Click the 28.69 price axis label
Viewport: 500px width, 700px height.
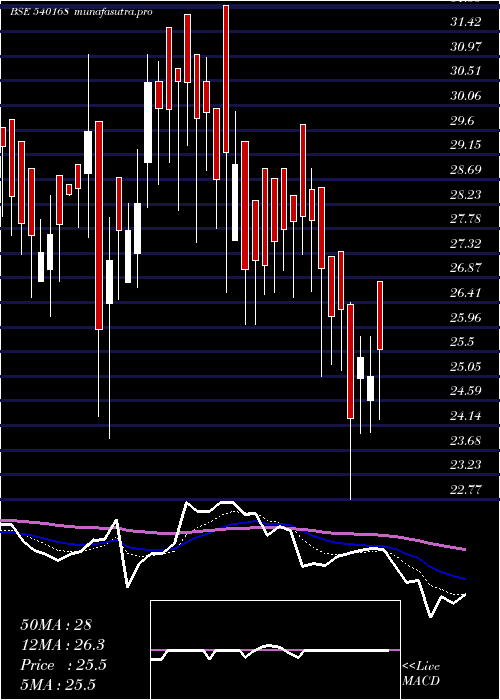[466, 170]
